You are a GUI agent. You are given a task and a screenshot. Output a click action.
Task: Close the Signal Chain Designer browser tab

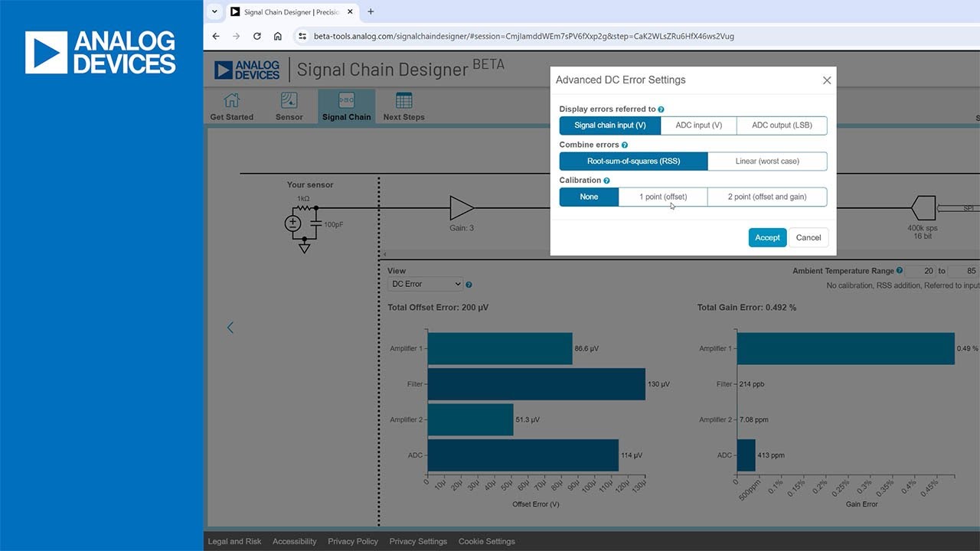click(x=350, y=12)
